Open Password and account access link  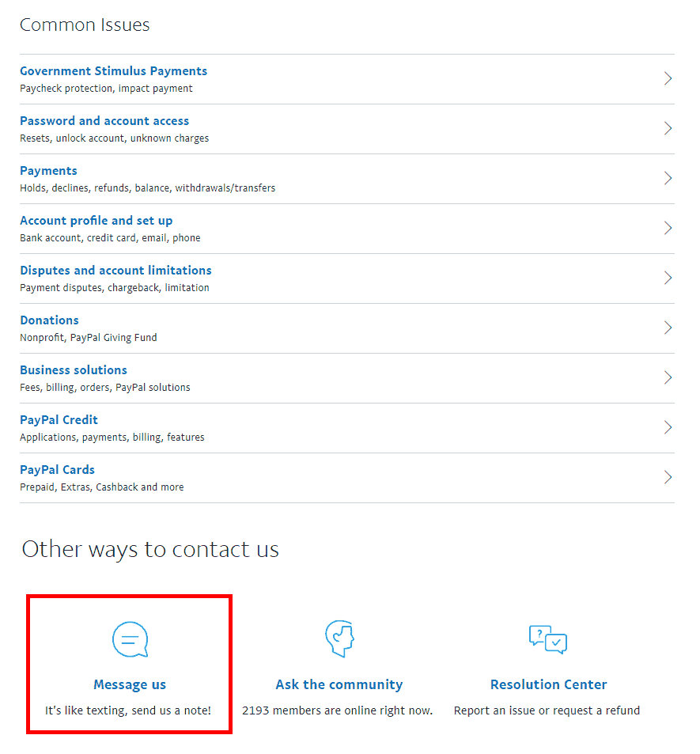tap(104, 121)
